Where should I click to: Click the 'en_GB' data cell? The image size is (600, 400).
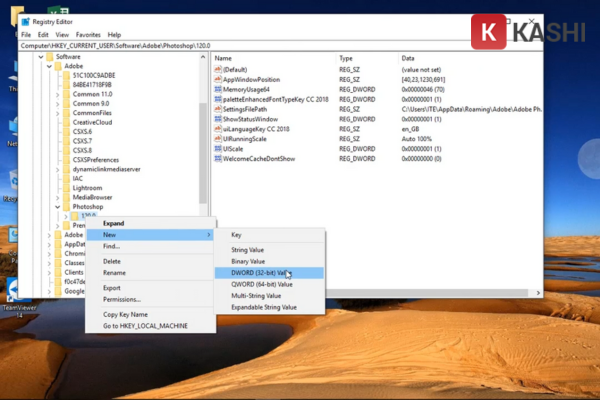(410, 129)
